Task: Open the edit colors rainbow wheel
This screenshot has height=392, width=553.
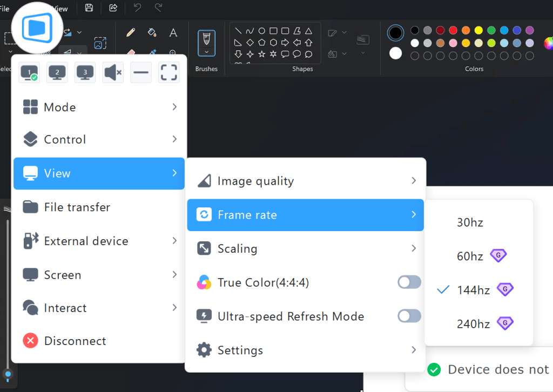Action: pyautogui.click(x=549, y=43)
